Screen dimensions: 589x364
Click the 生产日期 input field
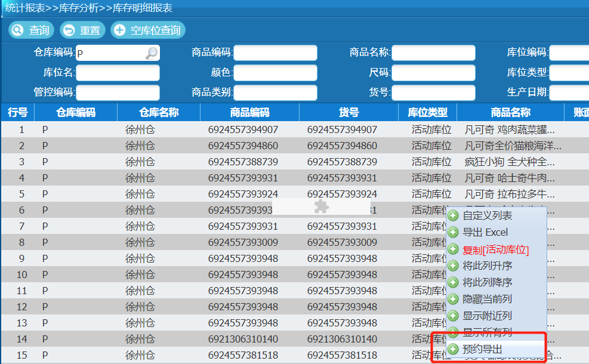(x=569, y=92)
